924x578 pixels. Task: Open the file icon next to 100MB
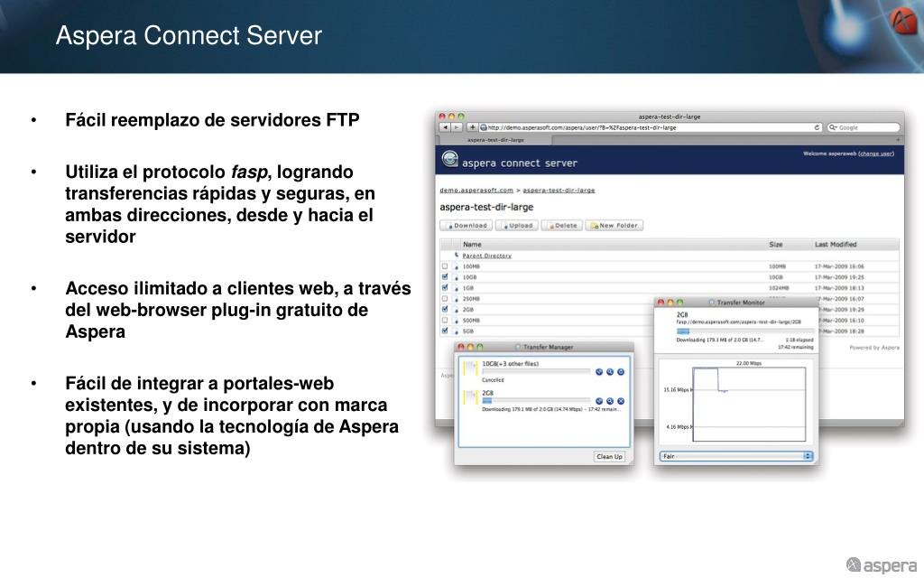tap(456, 266)
